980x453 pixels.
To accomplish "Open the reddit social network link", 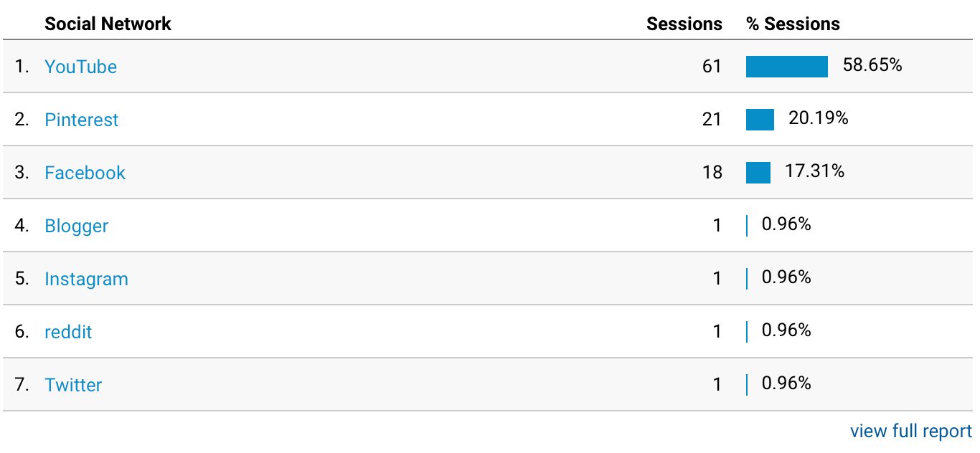I will pos(68,332).
